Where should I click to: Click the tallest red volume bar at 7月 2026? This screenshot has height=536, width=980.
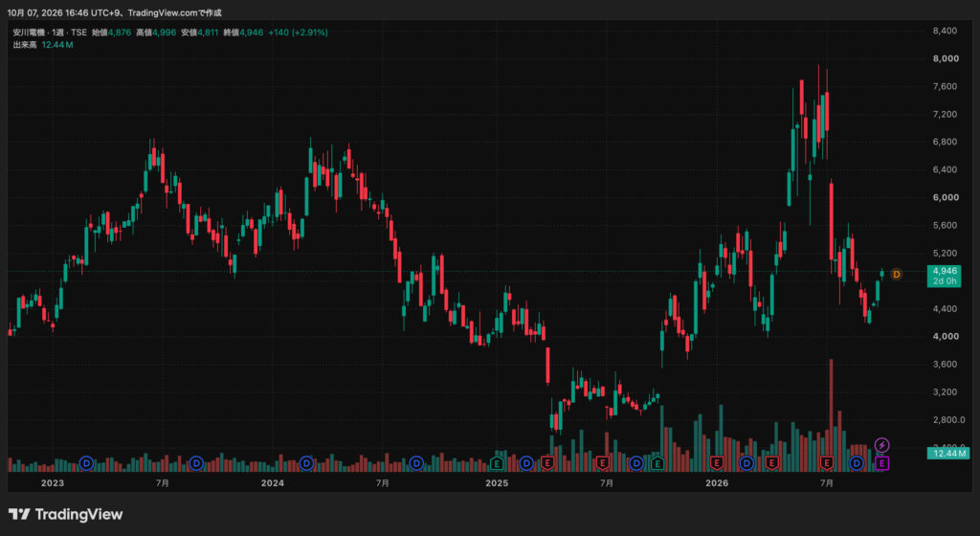832,414
